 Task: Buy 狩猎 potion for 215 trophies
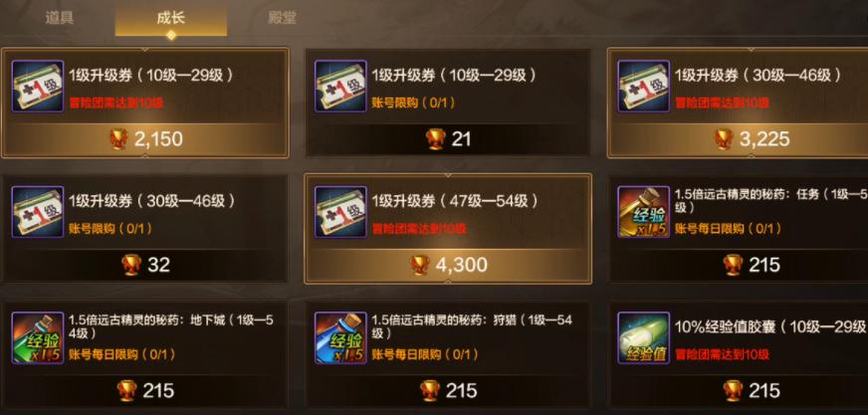448,391
